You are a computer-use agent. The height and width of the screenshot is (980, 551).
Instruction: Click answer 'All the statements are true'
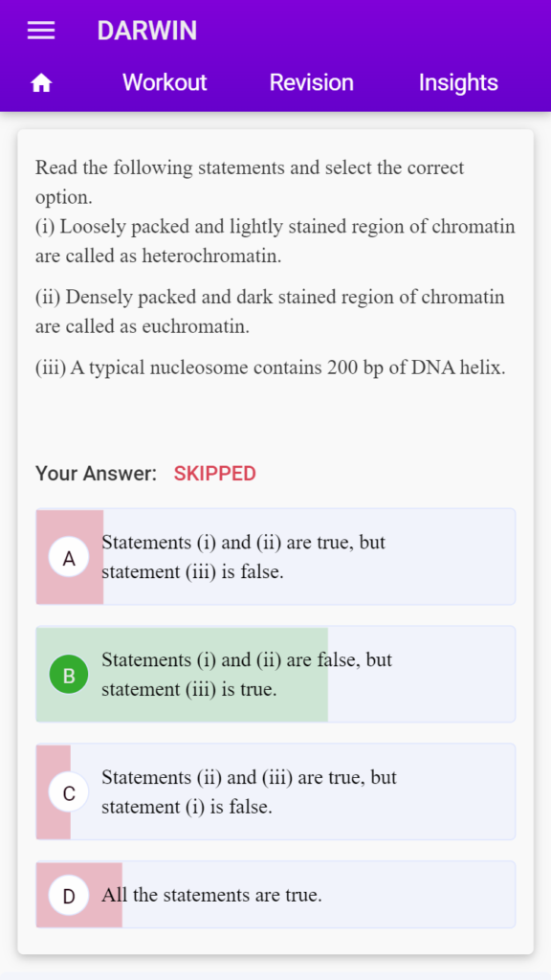pyautogui.click(x=211, y=895)
